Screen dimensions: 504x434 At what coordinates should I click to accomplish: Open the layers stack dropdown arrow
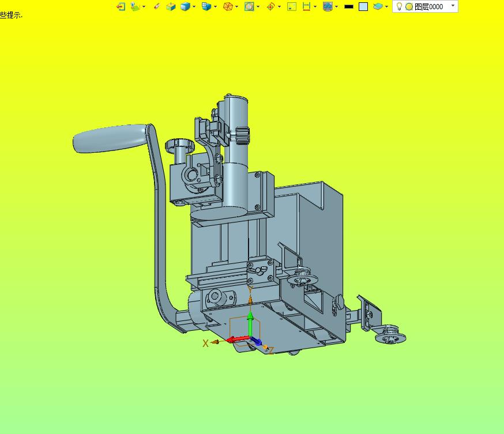[x=387, y=7]
